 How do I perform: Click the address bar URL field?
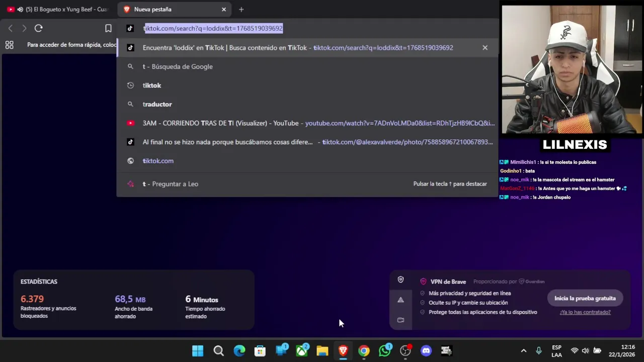[x=307, y=28]
